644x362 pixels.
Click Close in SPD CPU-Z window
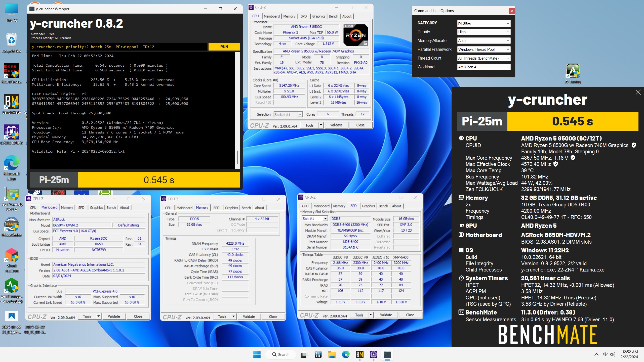coord(410,315)
